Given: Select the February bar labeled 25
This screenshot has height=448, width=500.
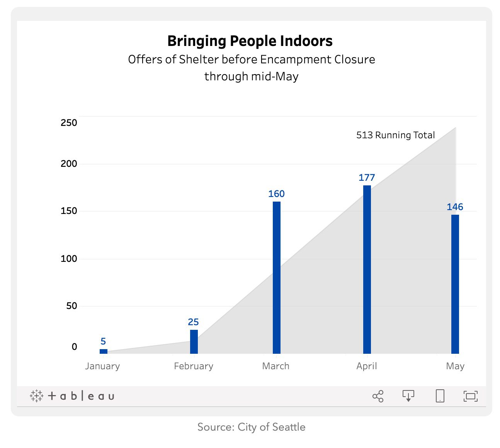Looking at the screenshot, I should click(194, 341).
